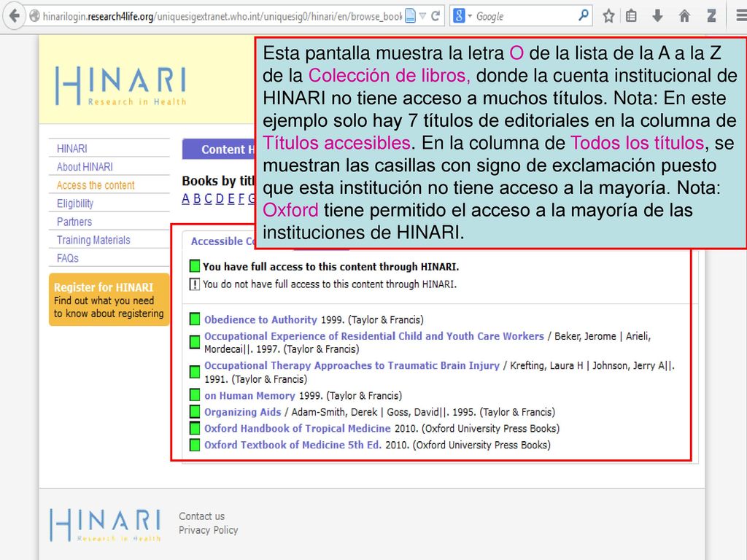The height and width of the screenshot is (560, 747).
Task: Open the address bar history dropdown arrow
Action: click(422, 16)
